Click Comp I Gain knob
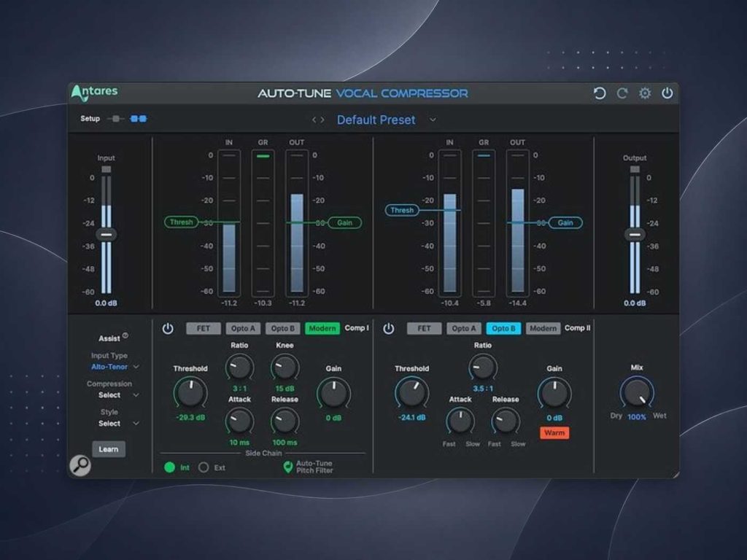The height and width of the screenshot is (560, 747). (x=333, y=393)
